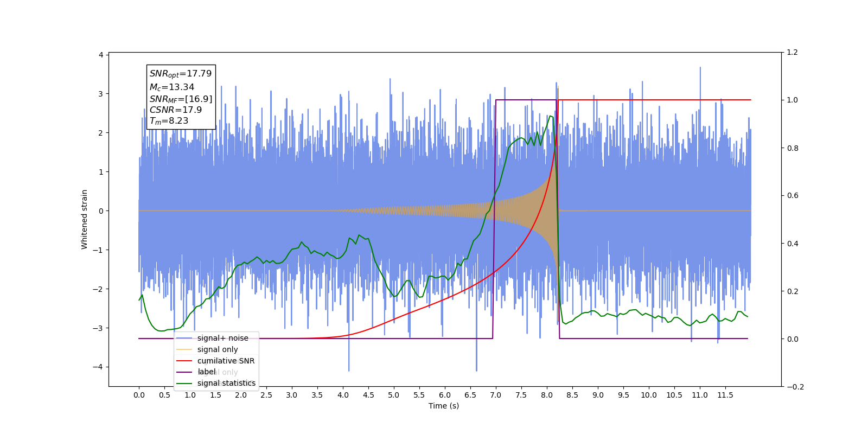Click the 6.5 tick on the time axis

pos(470,395)
